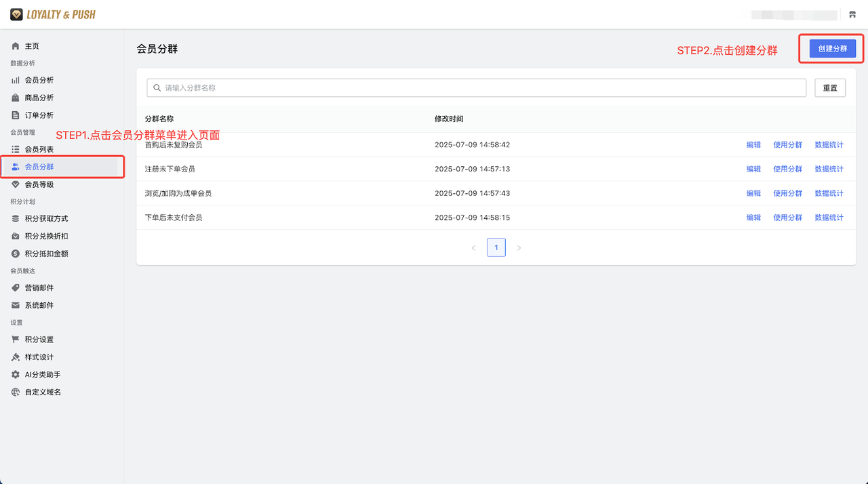This screenshot has height=484, width=868.
Task: Click the document icon for 订单分析
Action: coord(16,115)
